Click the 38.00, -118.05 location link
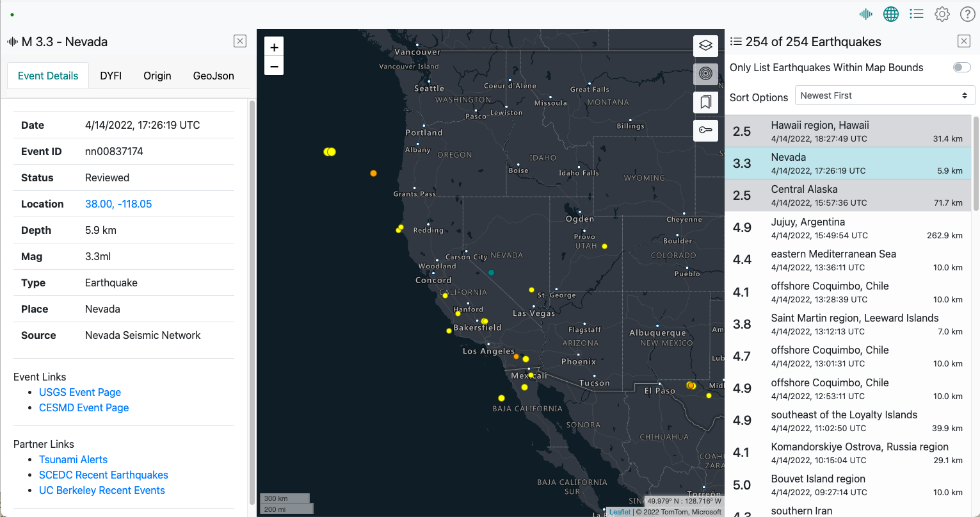The image size is (980, 517). 118,204
